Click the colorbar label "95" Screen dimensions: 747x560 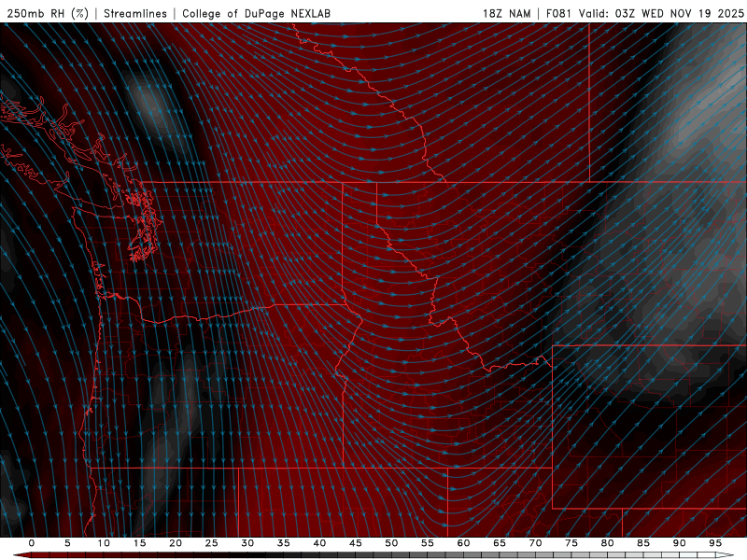coord(715,543)
